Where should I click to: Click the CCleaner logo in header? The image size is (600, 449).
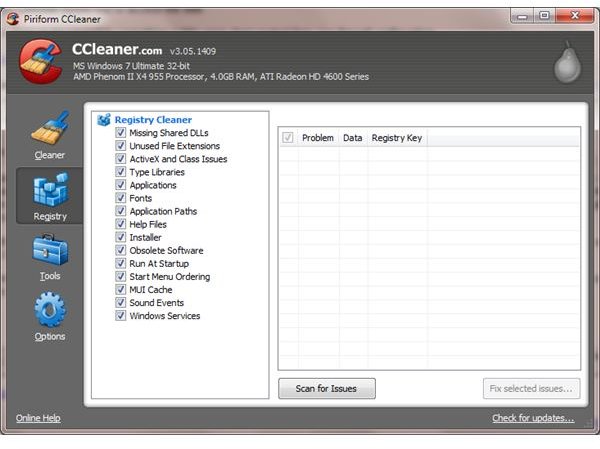pos(41,61)
